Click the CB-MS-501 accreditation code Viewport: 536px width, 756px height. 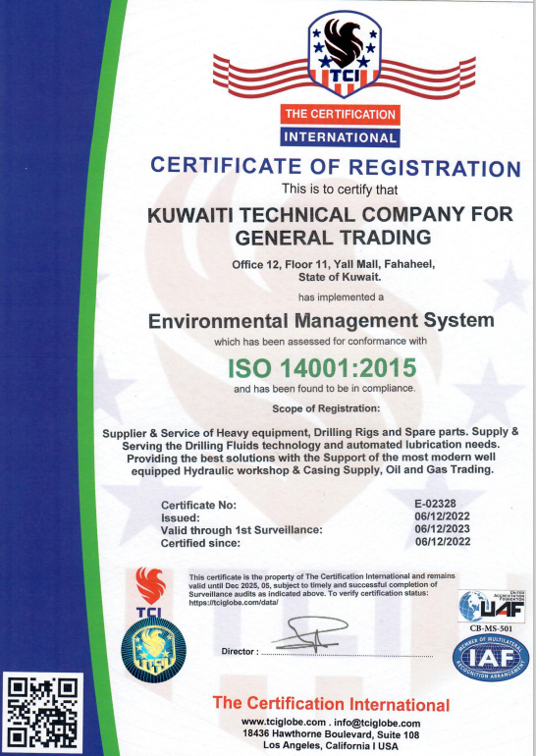[x=491, y=628]
